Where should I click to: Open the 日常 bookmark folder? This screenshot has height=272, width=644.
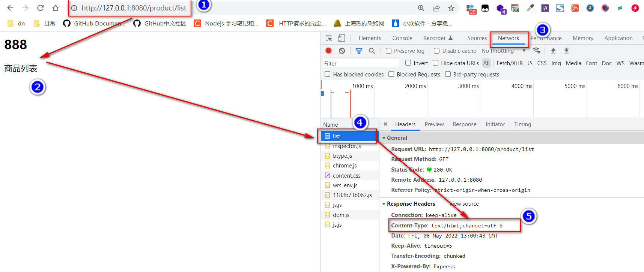[44, 23]
